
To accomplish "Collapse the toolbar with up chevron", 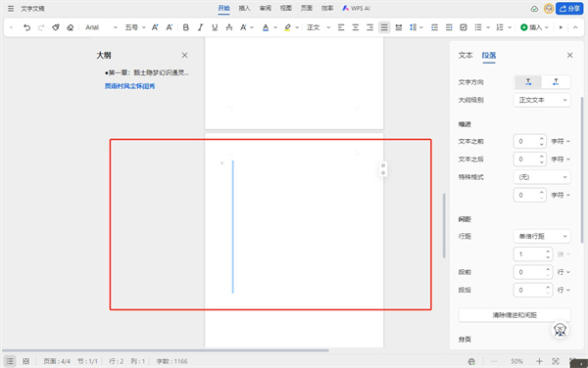I will (575, 27).
